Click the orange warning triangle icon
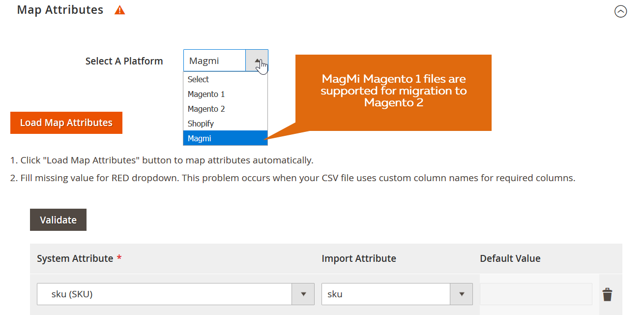 [x=119, y=10]
